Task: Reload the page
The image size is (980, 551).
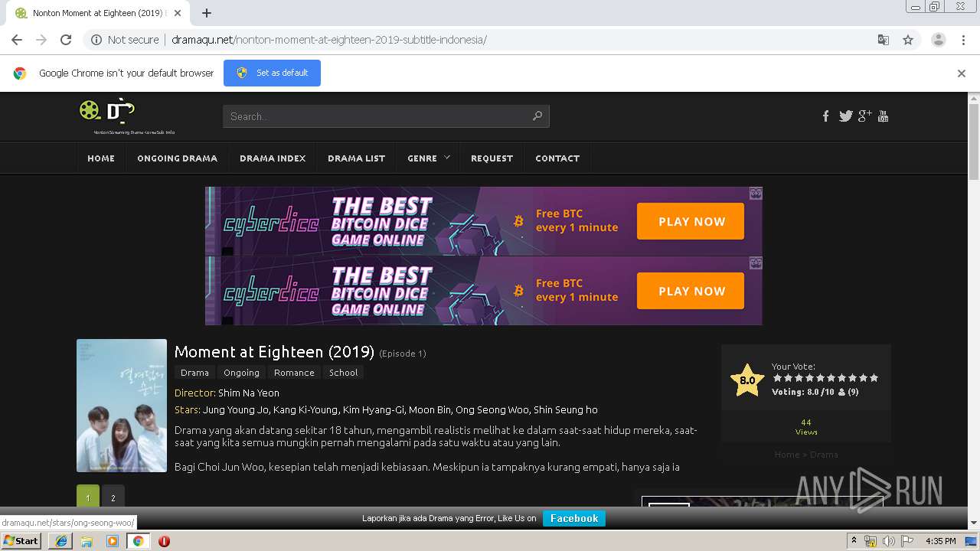Action: (66, 40)
